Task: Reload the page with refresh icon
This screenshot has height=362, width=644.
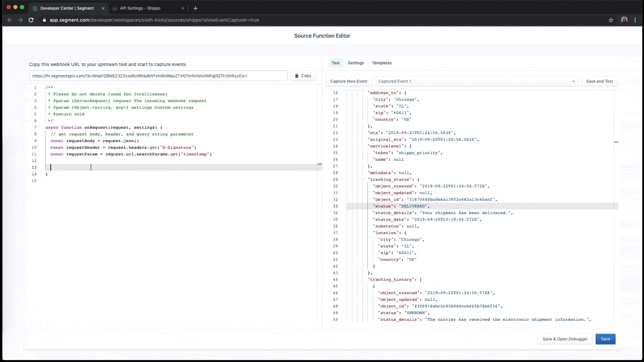Action: pyautogui.click(x=31, y=20)
